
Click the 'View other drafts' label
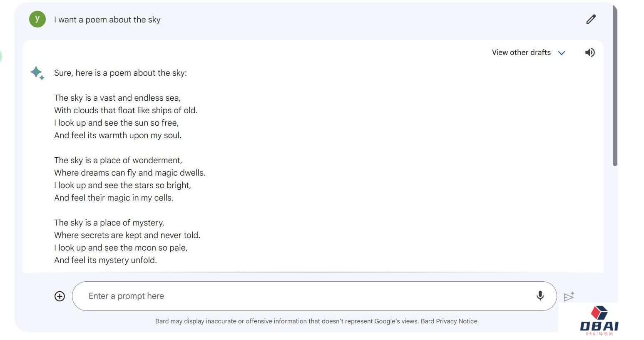[521, 52]
